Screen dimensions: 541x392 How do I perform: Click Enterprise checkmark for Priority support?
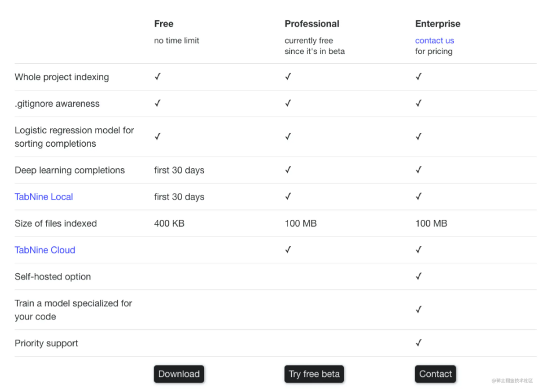[418, 343]
